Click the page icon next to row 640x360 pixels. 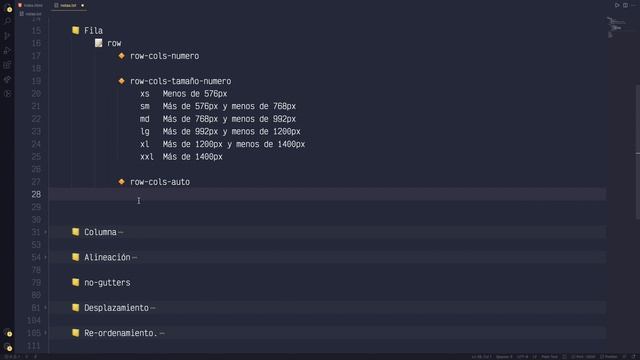tap(98, 43)
